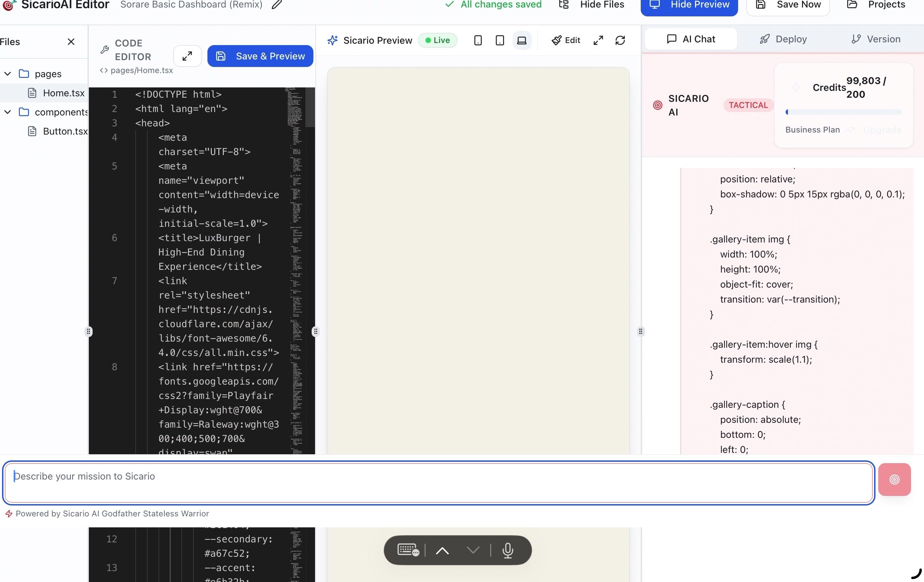Screen dimensions: 924x582
Task: Click the credits usage progress bar
Action: click(843, 112)
